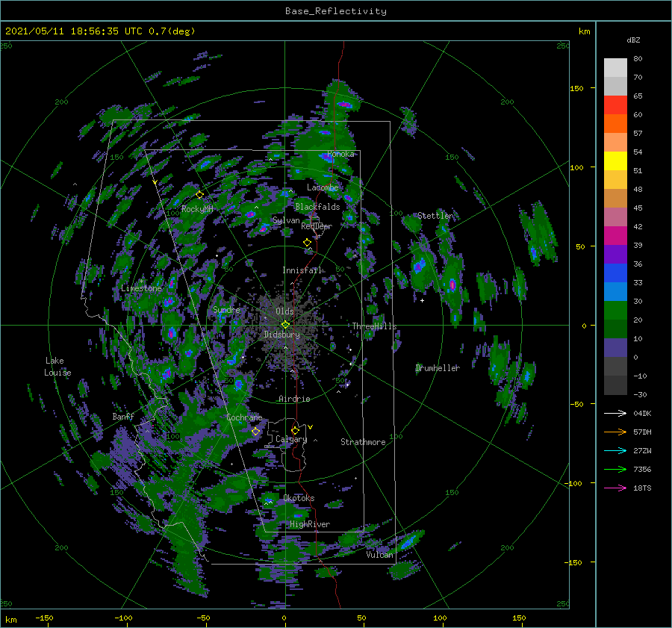Click the Drumheller city label
Image resolution: width=672 pixels, height=628 pixels.
[438, 368]
